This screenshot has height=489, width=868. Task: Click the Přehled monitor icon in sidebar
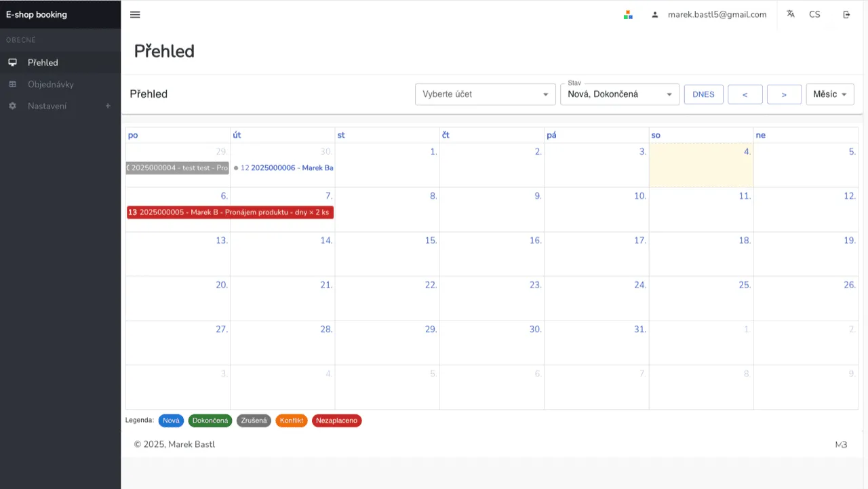coord(12,62)
